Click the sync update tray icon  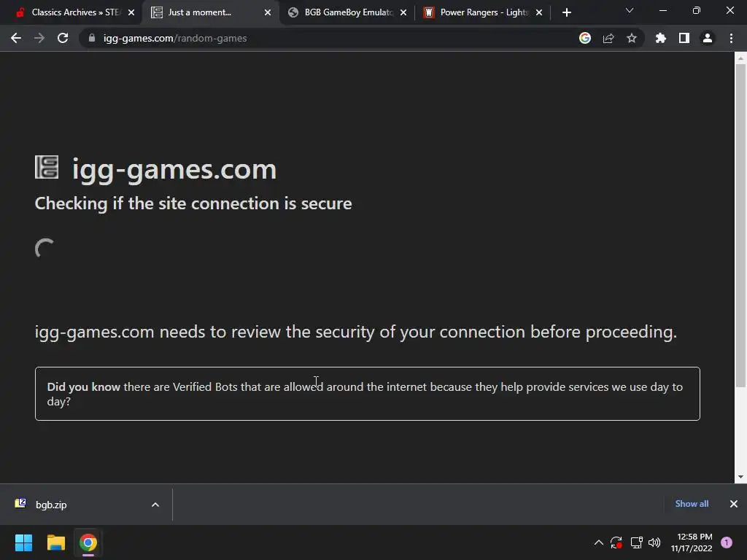[x=616, y=542]
